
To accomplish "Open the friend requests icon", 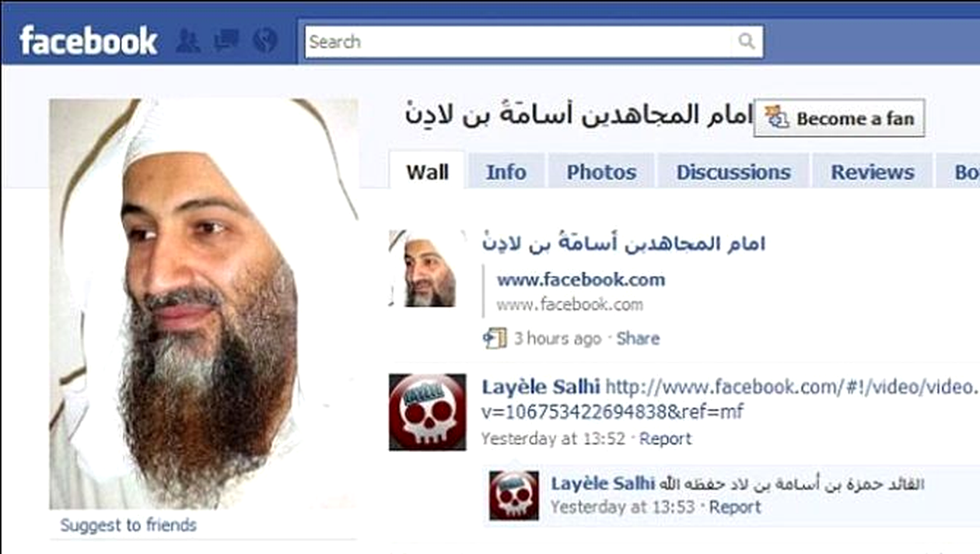I will (188, 40).
